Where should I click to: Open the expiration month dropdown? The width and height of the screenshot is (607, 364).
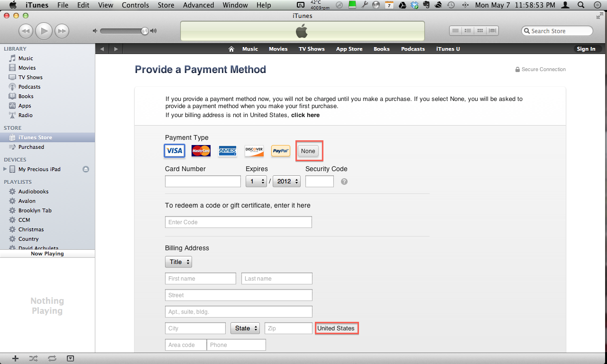pos(256,181)
